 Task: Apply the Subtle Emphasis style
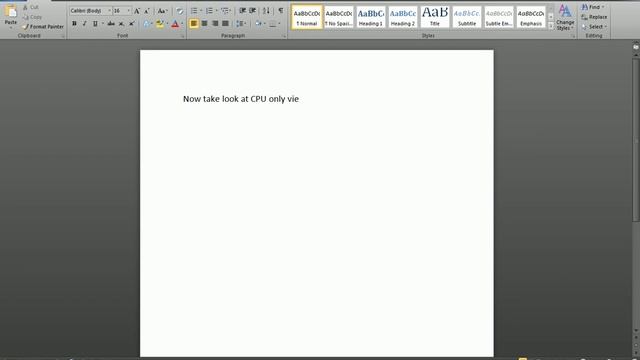coord(499,17)
